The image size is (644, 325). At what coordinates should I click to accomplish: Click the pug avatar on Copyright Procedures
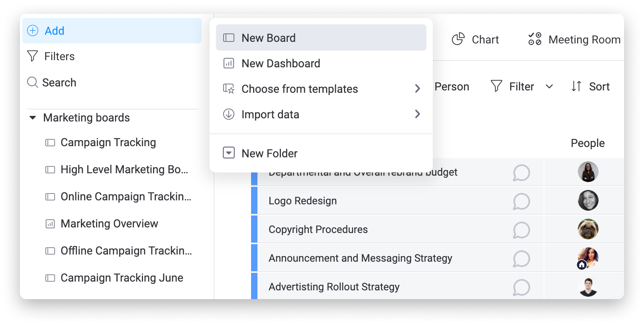coord(588,229)
